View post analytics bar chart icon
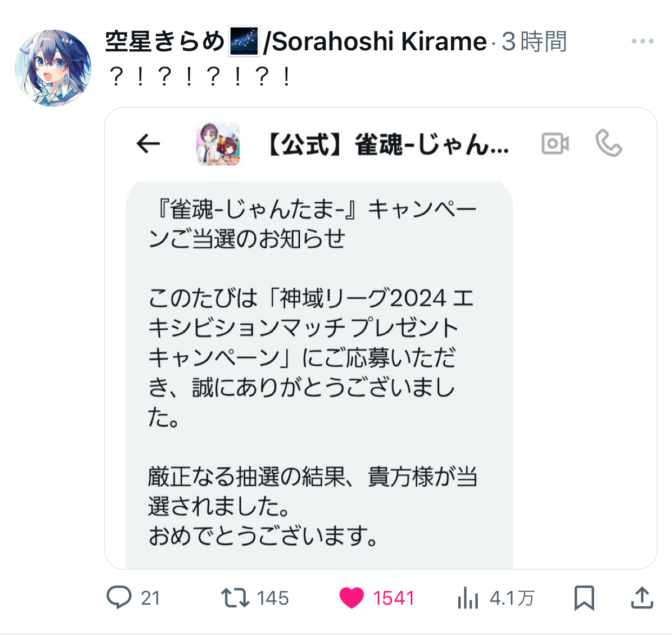Viewport: 672px width, 635px height. 468,598
